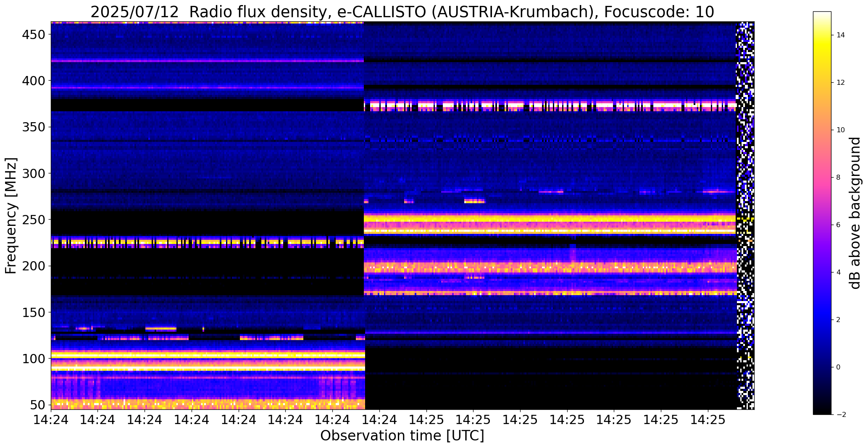The height and width of the screenshot is (448, 868).
Task: Click the colorbar tick labeled 12
Action: point(840,83)
